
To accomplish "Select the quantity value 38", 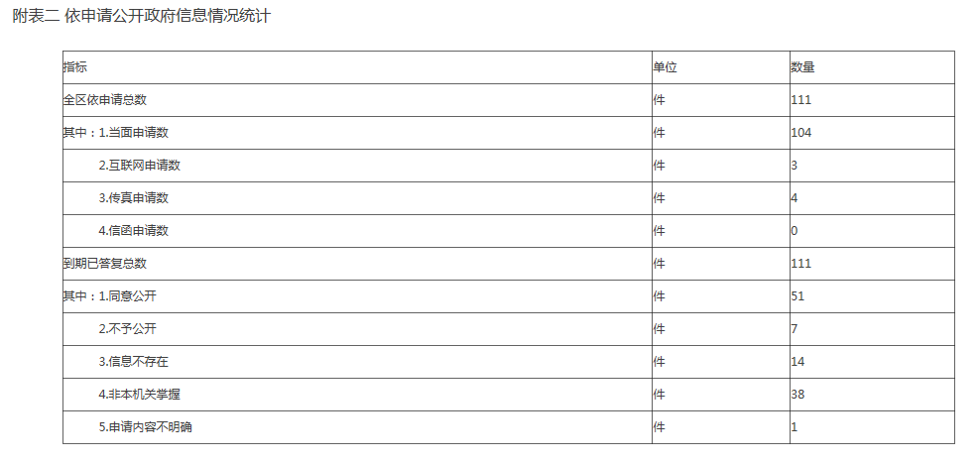I will (x=797, y=395).
